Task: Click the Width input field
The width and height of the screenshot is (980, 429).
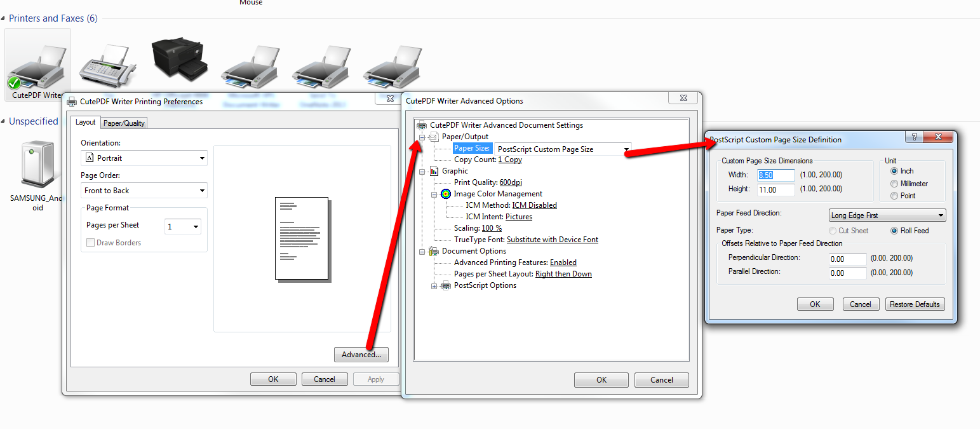Action: (x=776, y=175)
